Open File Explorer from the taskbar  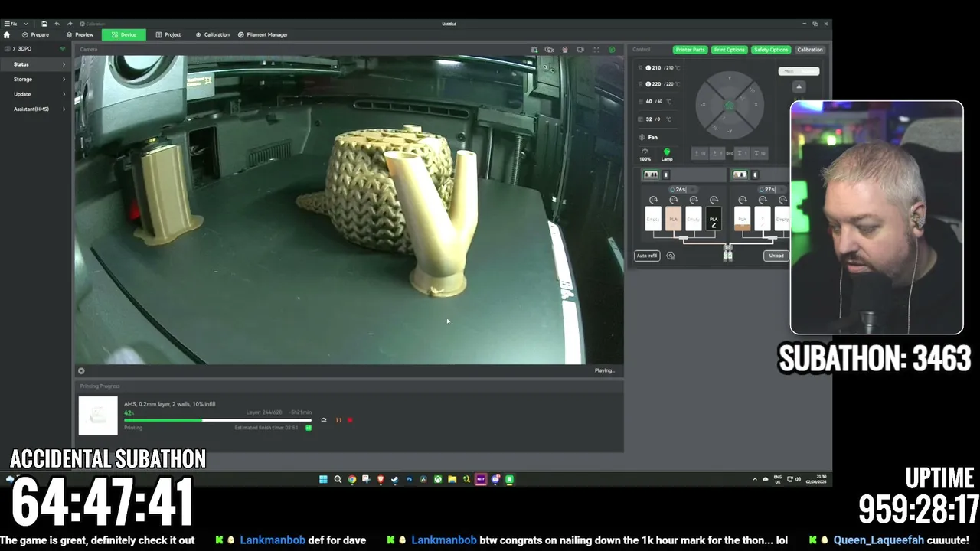[452, 479]
